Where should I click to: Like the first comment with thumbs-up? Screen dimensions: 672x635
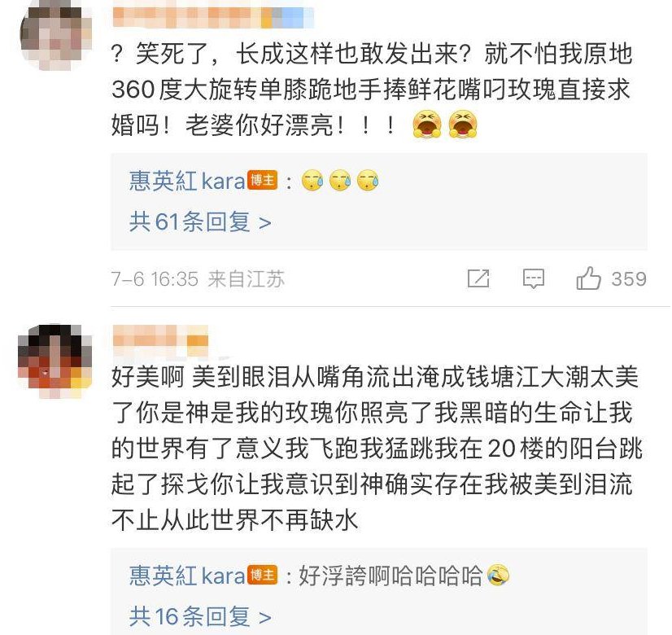pos(588,278)
